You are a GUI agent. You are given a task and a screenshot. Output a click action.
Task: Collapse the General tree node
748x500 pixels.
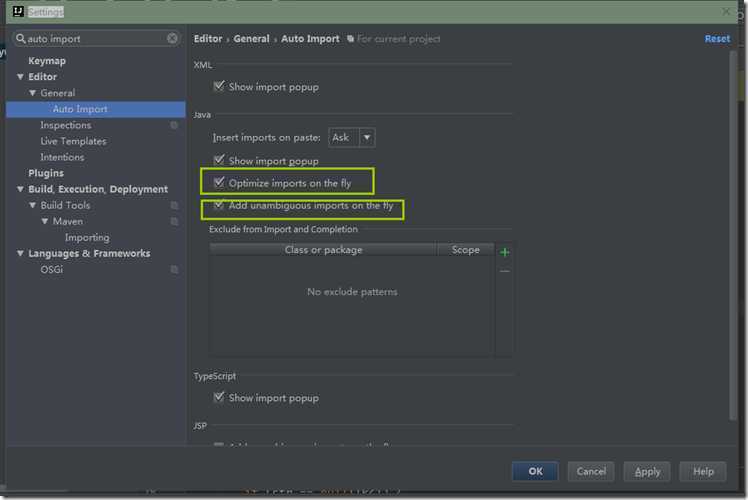[32, 93]
